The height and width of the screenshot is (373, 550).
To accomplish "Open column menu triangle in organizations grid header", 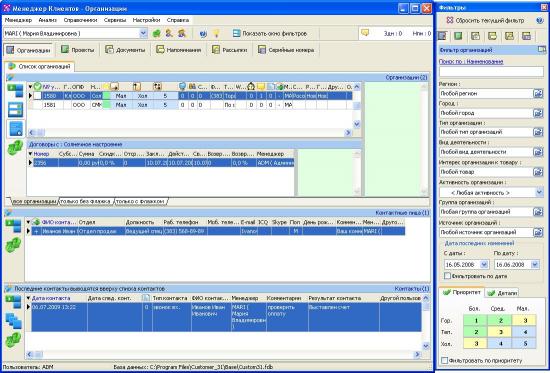I will coord(31,86).
